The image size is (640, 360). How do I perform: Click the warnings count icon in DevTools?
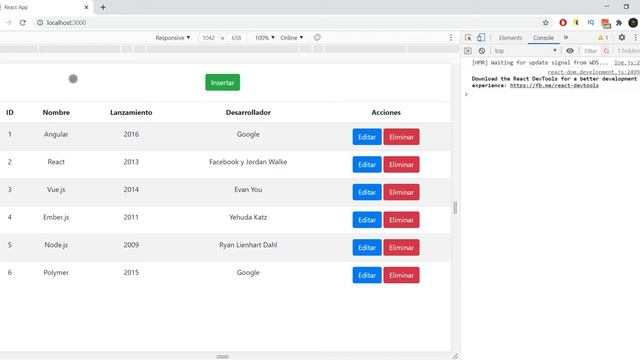[x=603, y=38]
